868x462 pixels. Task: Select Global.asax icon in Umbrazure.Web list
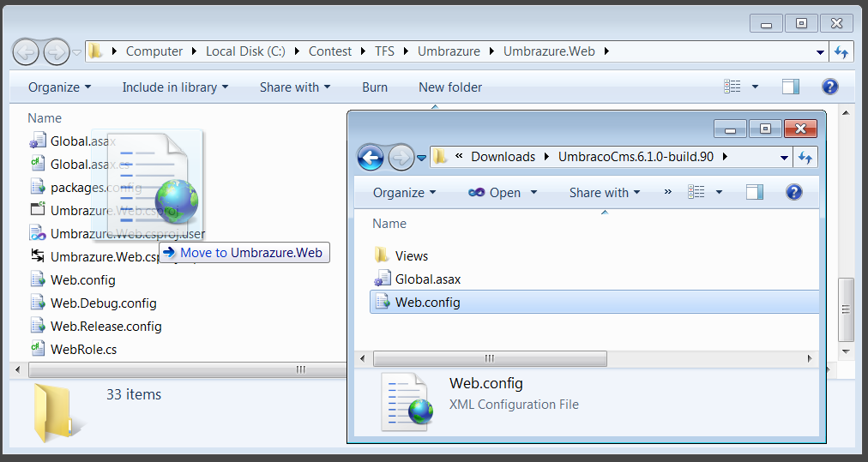tap(37, 141)
